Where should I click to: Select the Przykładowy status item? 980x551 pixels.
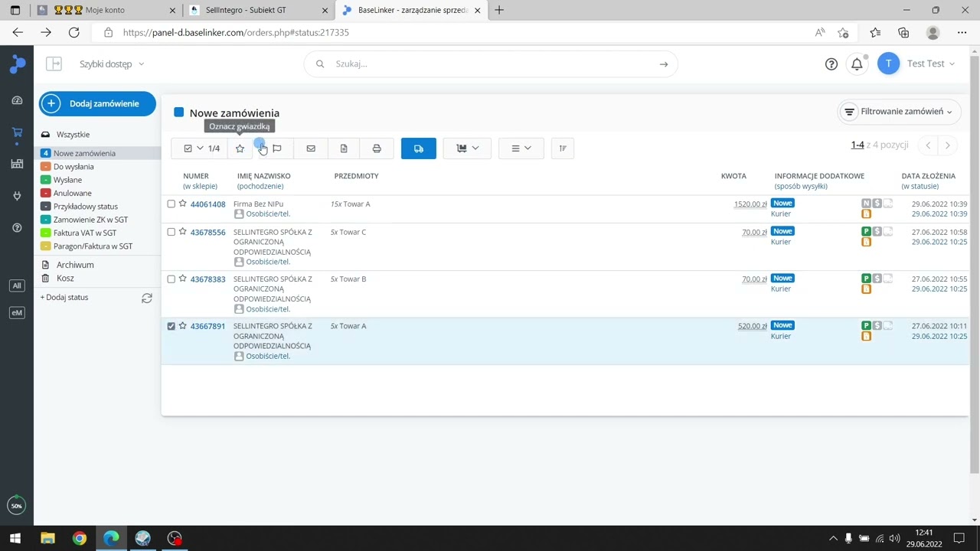85,207
